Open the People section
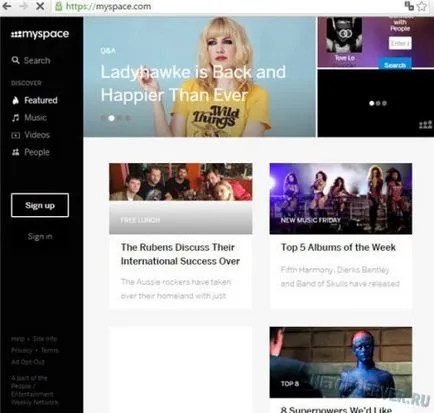 (x=37, y=152)
